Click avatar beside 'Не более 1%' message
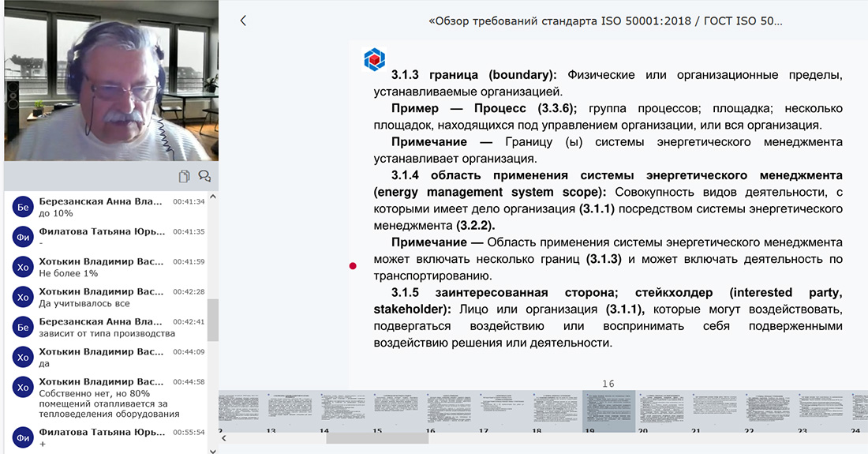868x454 pixels. [x=23, y=267]
